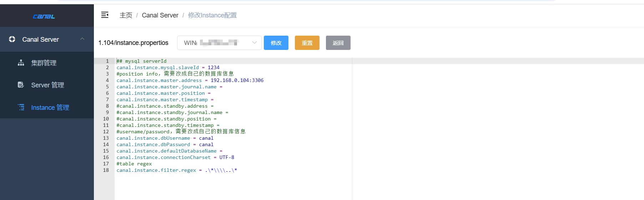The height and width of the screenshot is (200, 644).
Task: Click the canal.instance.master.position line
Action: (163, 93)
